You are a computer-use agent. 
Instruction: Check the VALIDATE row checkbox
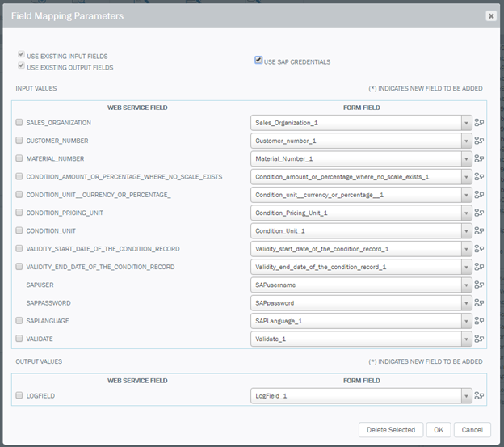pyautogui.click(x=19, y=339)
